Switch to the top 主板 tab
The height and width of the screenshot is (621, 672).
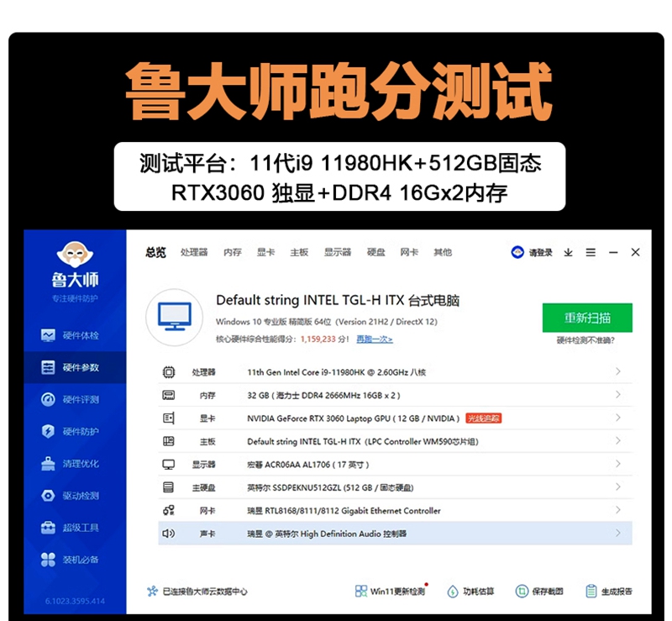coord(299,252)
